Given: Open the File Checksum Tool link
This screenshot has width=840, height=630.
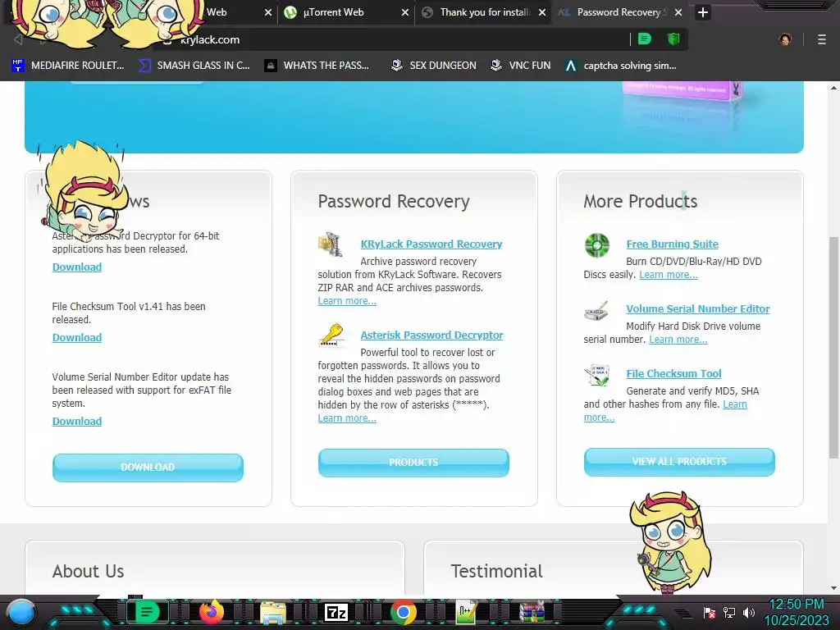Looking at the screenshot, I should coord(674,373).
